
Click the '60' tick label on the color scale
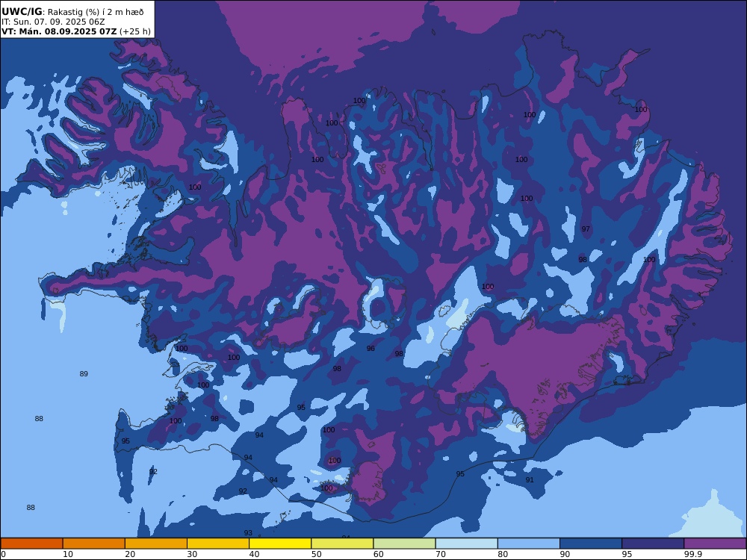[x=378, y=554]
